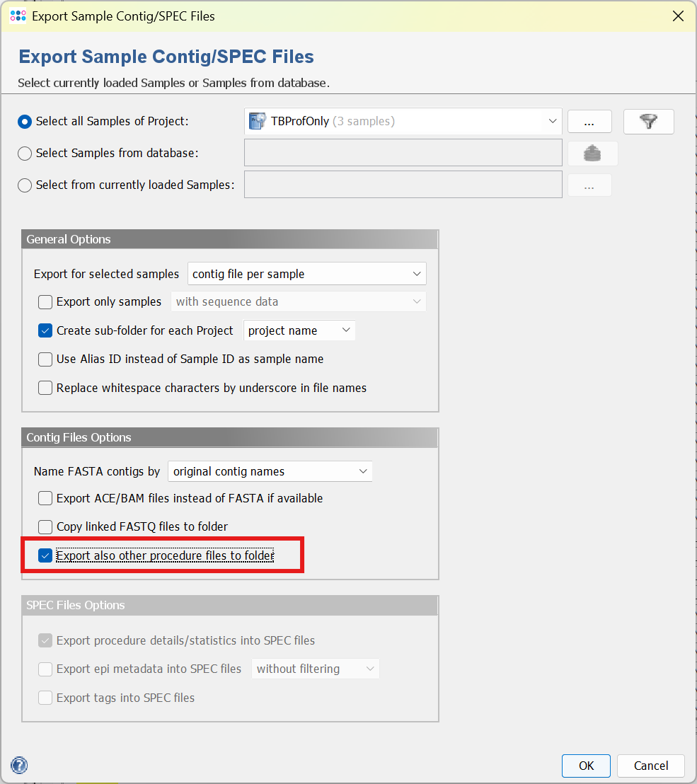Select 'Select Samples from database' radio option
Image resolution: width=697 pixels, height=784 pixels.
pyautogui.click(x=25, y=154)
